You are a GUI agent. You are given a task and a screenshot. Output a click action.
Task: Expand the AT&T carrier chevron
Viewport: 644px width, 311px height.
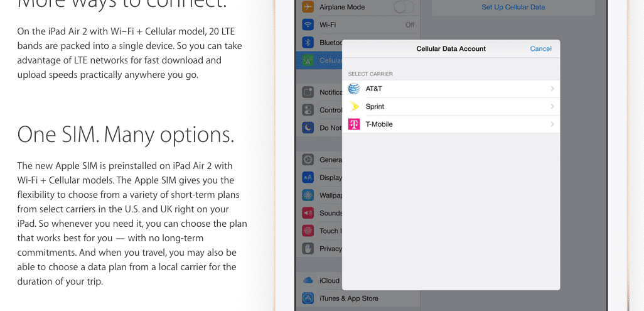(x=552, y=89)
